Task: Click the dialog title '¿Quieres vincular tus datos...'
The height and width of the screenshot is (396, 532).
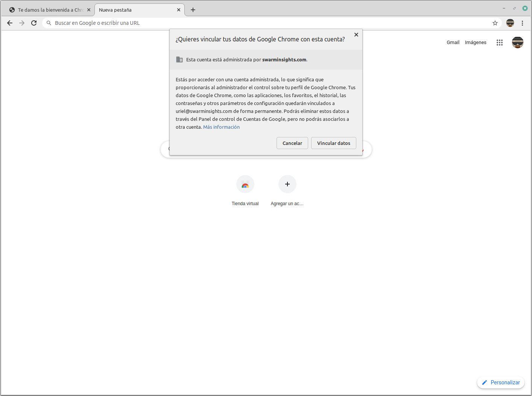Action: pyautogui.click(x=260, y=40)
